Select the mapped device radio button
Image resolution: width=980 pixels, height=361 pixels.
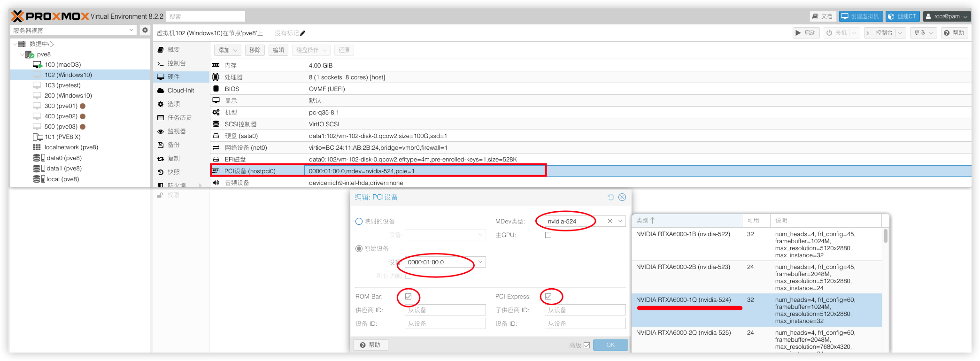tap(359, 221)
